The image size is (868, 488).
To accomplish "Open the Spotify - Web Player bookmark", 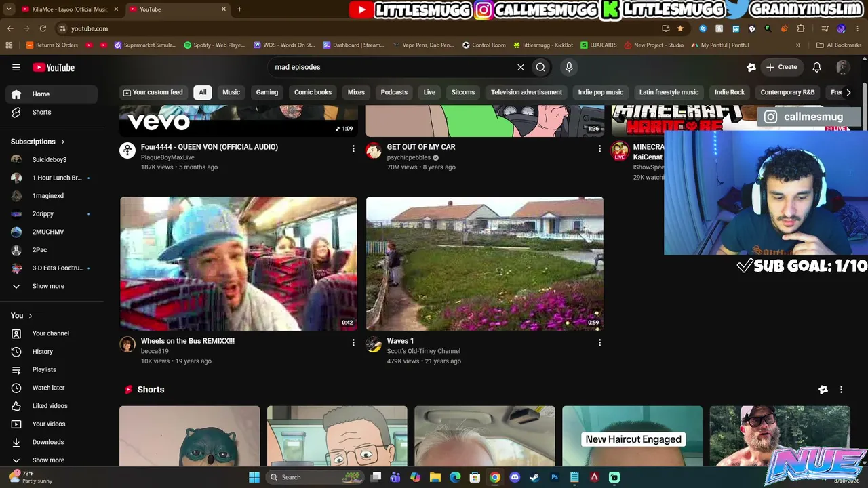I will (214, 45).
